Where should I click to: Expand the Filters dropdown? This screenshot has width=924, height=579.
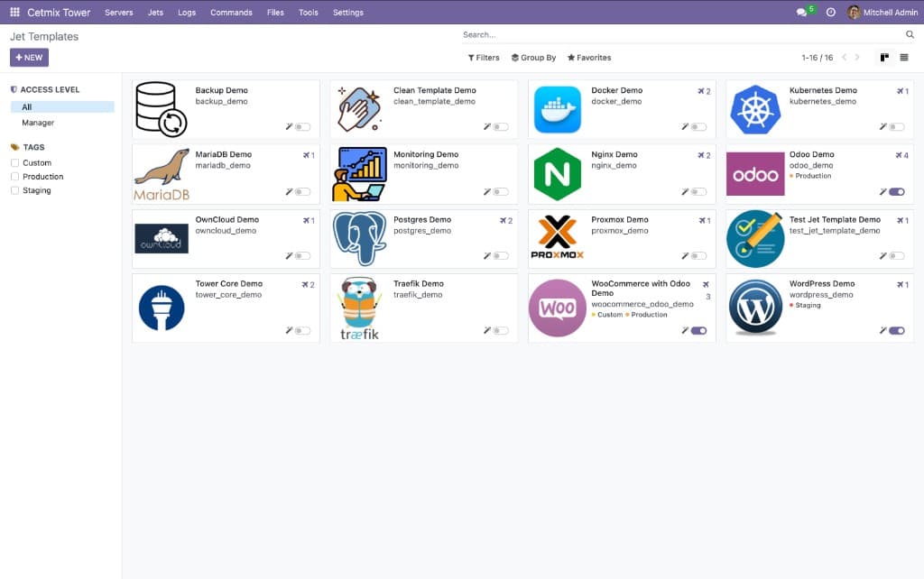pyautogui.click(x=484, y=58)
